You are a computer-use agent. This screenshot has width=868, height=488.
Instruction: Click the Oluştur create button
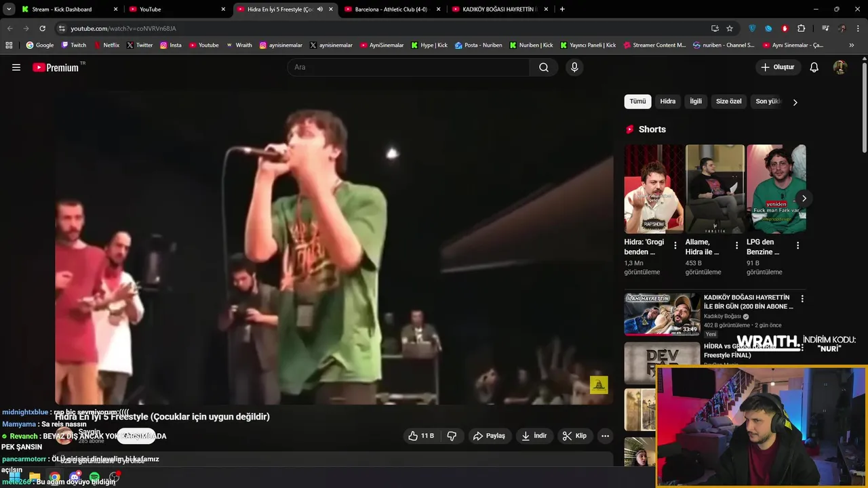point(778,67)
